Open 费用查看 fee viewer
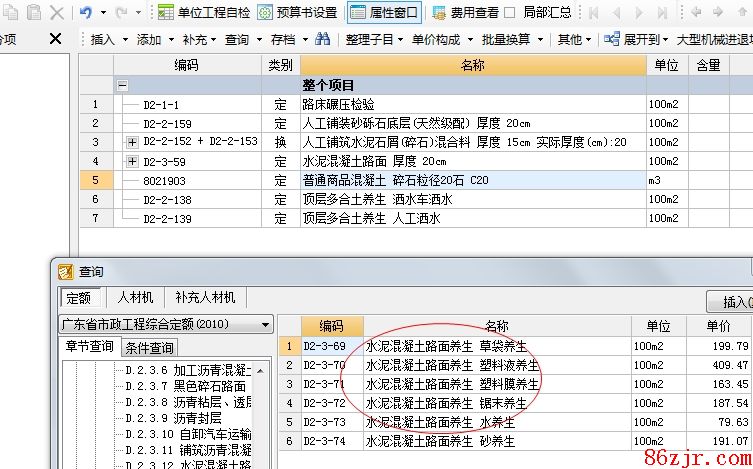753x469 pixels. 465,13
